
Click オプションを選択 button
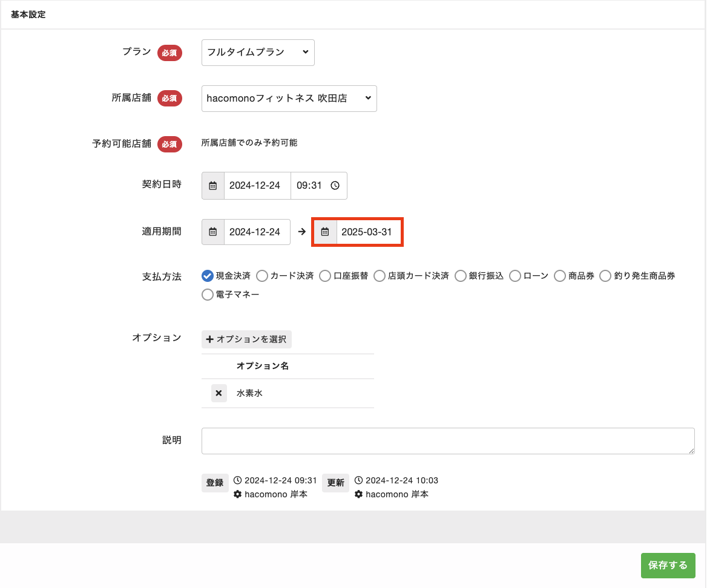tap(246, 339)
